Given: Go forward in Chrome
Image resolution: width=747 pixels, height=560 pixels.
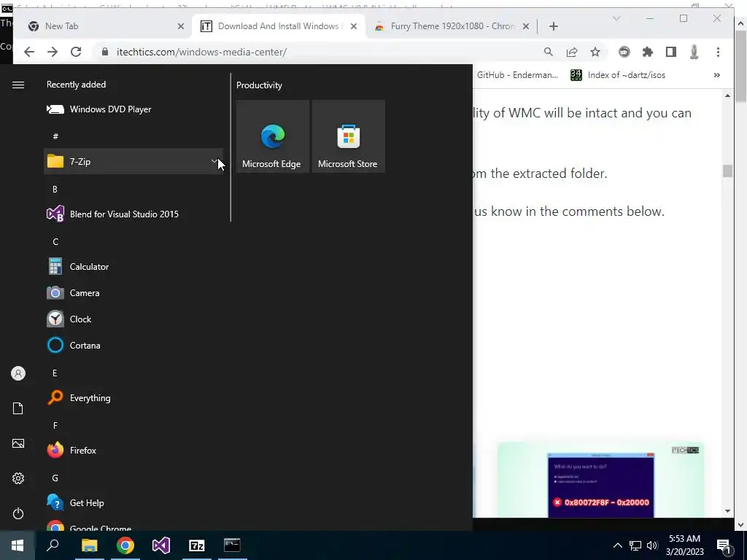Looking at the screenshot, I should [53, 52].
